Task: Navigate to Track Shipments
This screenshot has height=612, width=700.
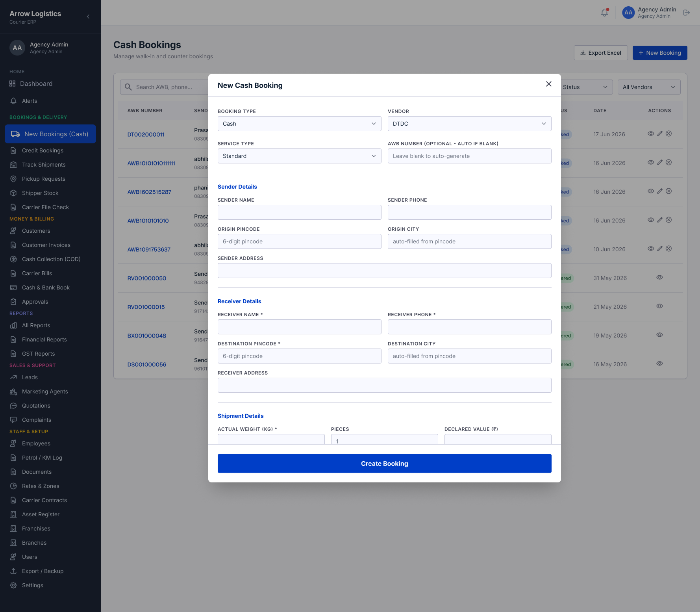Action: point(50,165)
